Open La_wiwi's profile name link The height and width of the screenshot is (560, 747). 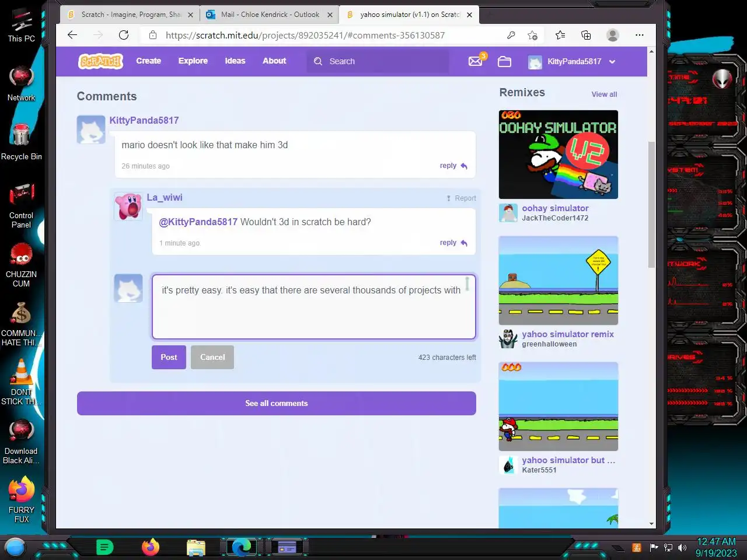[x=165, y=198]
